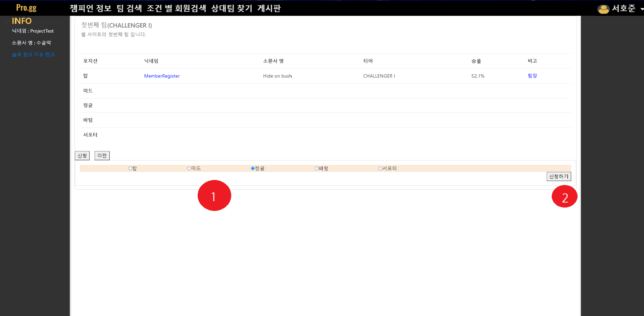Select the 바텀 radio button

coord(316,169)
